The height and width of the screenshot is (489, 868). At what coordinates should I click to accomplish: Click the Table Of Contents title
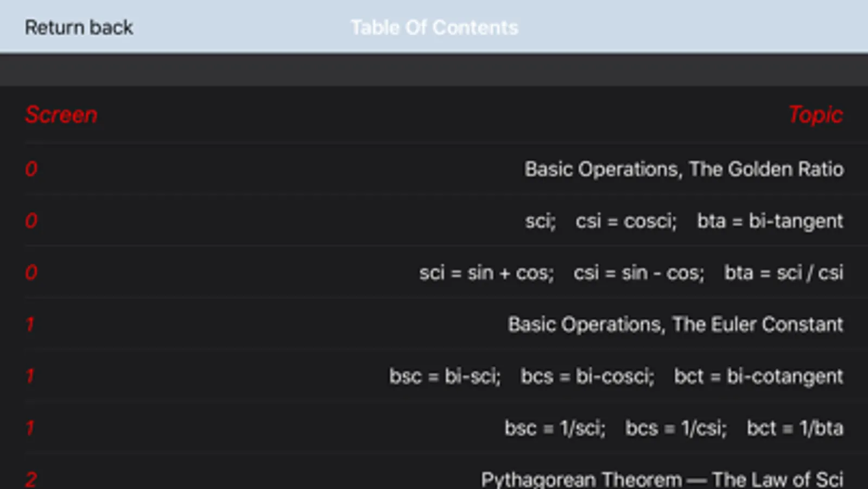pyautogui.click(x=434, y=27)
